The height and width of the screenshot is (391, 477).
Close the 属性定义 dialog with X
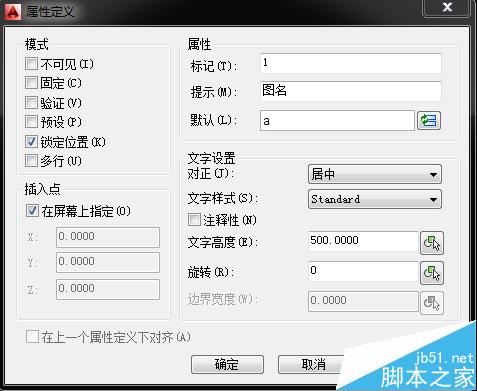(448, 7)
